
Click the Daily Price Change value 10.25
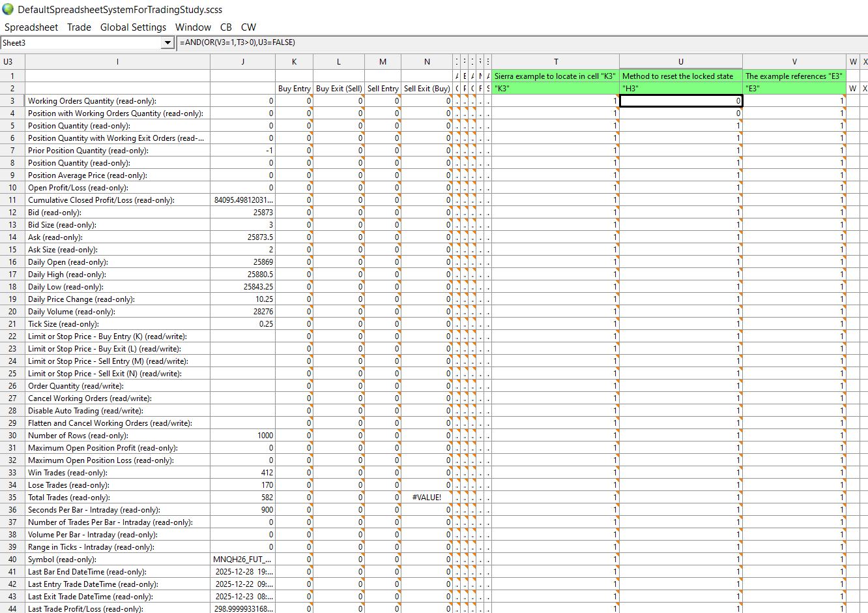point(243,299)
